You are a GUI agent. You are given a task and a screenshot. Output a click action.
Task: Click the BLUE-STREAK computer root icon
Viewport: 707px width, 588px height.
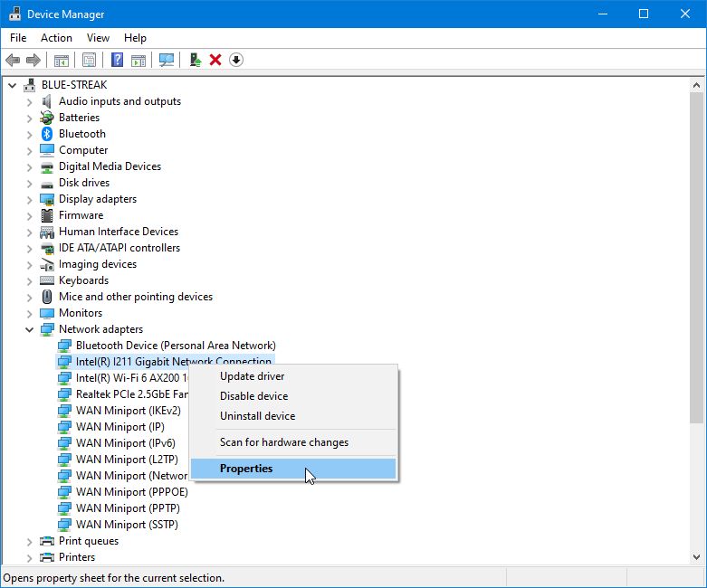(x=30, y=85)
